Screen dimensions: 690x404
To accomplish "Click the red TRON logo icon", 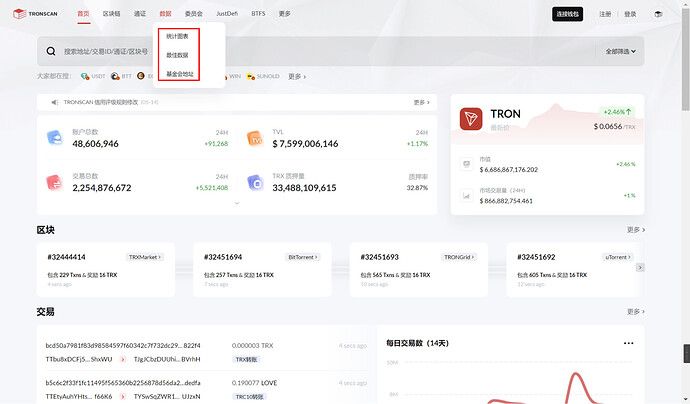I will pyautogui.click(x=471, y=119).
